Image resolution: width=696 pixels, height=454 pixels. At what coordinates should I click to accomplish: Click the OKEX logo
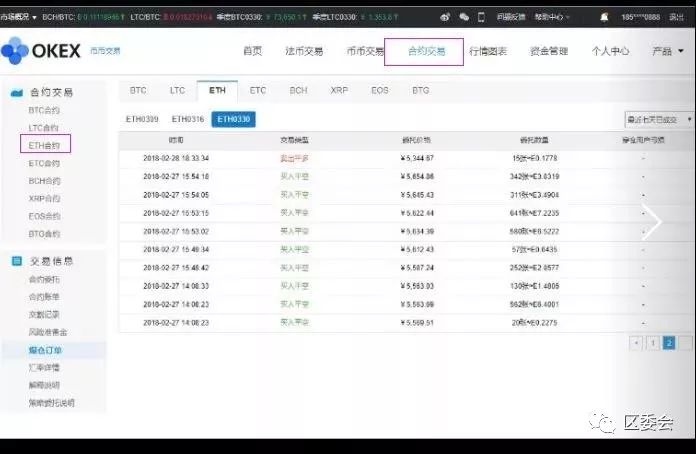coord(40,52)
